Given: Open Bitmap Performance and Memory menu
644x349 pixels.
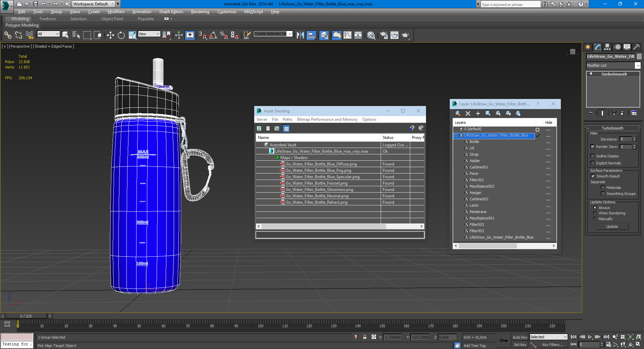Looking at the screenshot, I should [x=327, y=119].
